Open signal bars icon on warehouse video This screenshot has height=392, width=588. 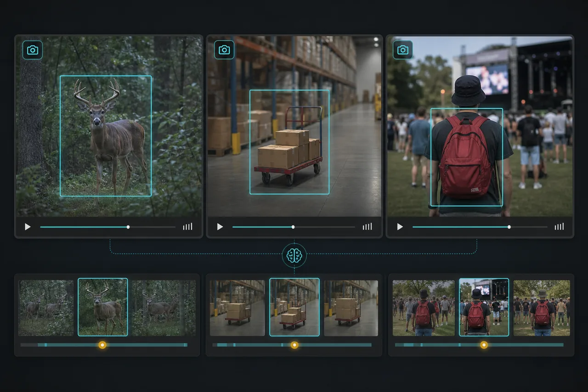367,227
